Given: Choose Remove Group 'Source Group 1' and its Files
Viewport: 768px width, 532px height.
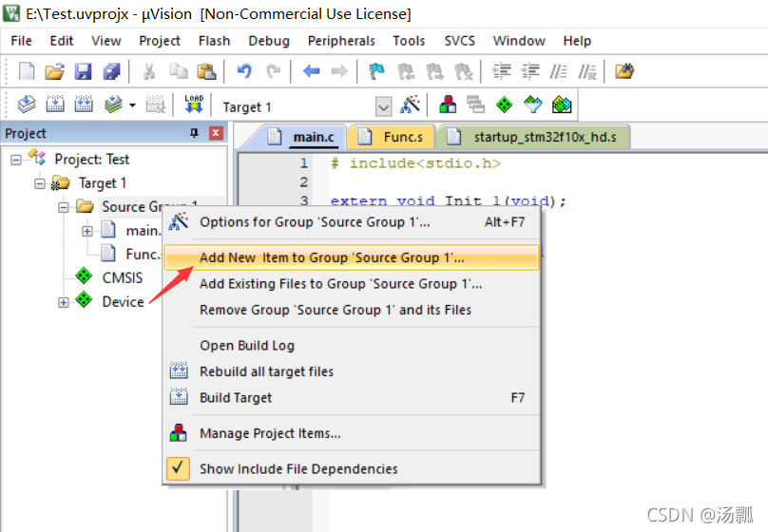Looking at the screenshot, I should 351,310.
